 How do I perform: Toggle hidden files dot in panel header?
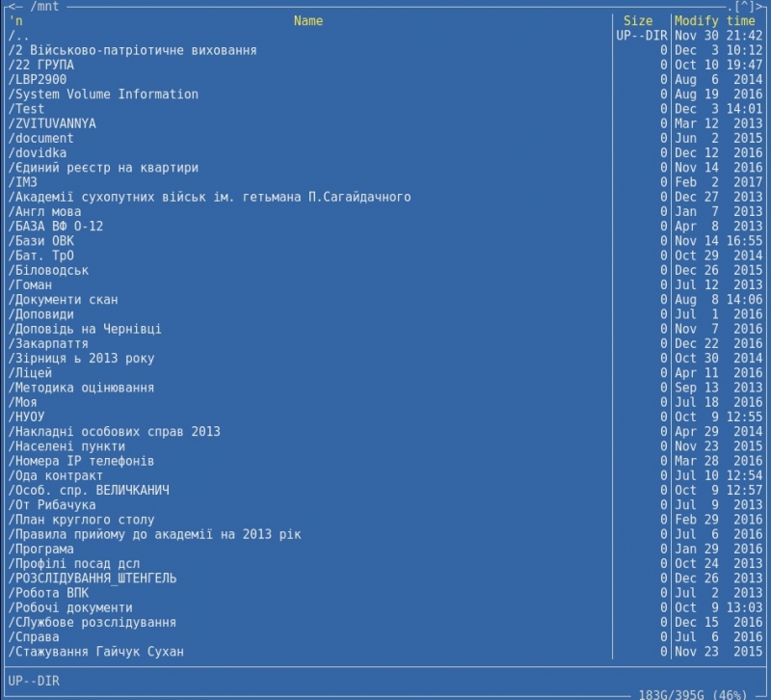pyautogui.click(x=730, y=7)
